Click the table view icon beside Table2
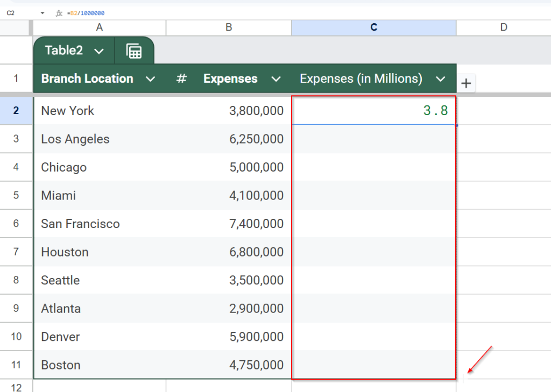This screenshot has width=551, height=392. 134,51
